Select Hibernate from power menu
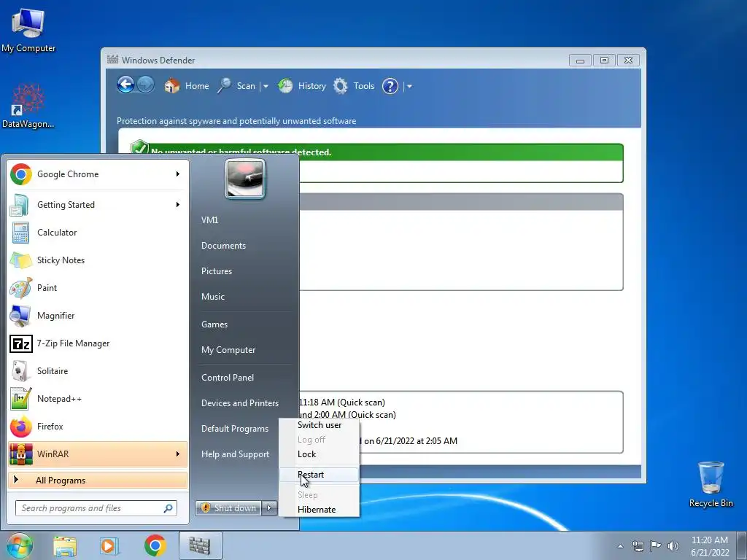The width and height of the screenshot is (747, 560). [x=320, y=510]
